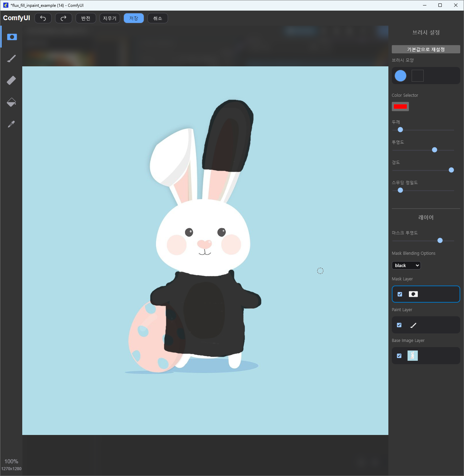Select the eraser tool
The width and height of the screenshot is (464, 476).
tap(12, 80)
